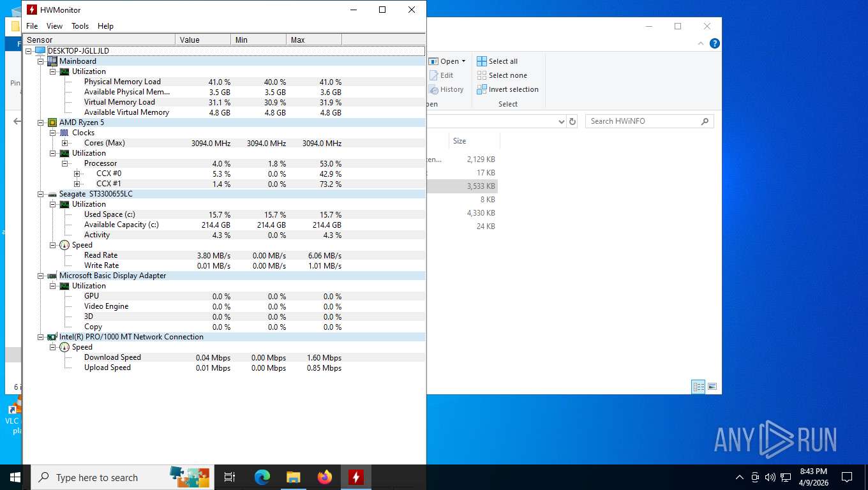Screen dimensions: 868x490
Task: Collapse the Seagate ST3300655LC node
Action: [40, 194]
